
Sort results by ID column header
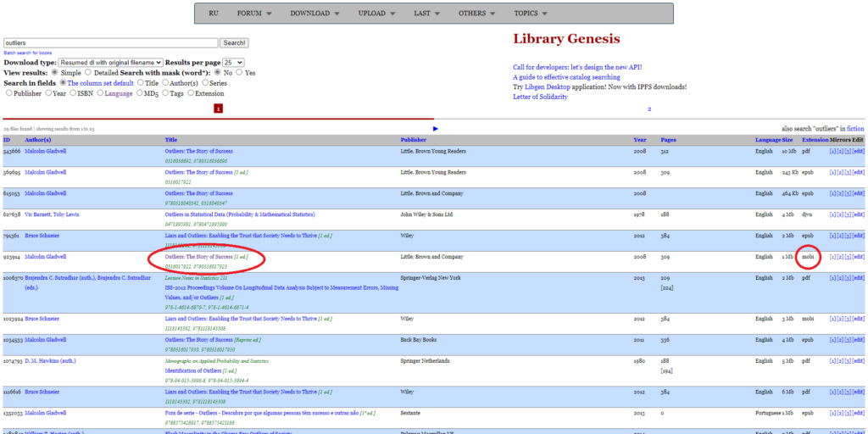click(7, 140)
